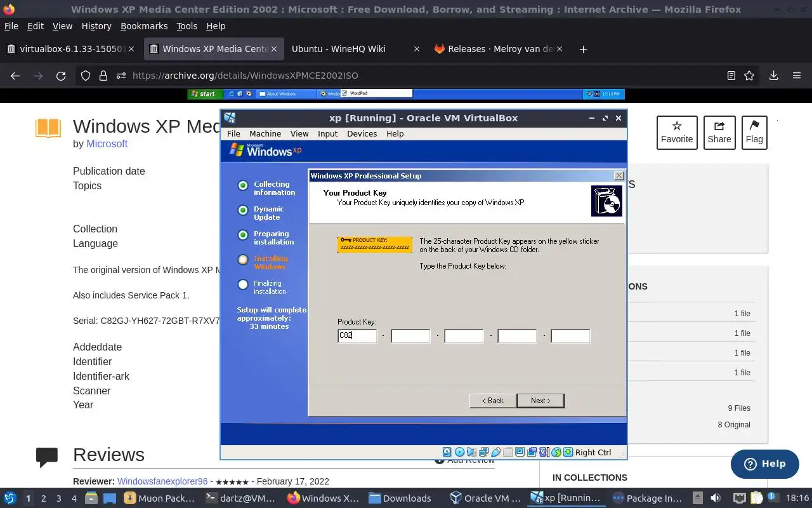Screen dimensions: 812x508
Task: Go back using Firefox back arrow
Action: 15,76
